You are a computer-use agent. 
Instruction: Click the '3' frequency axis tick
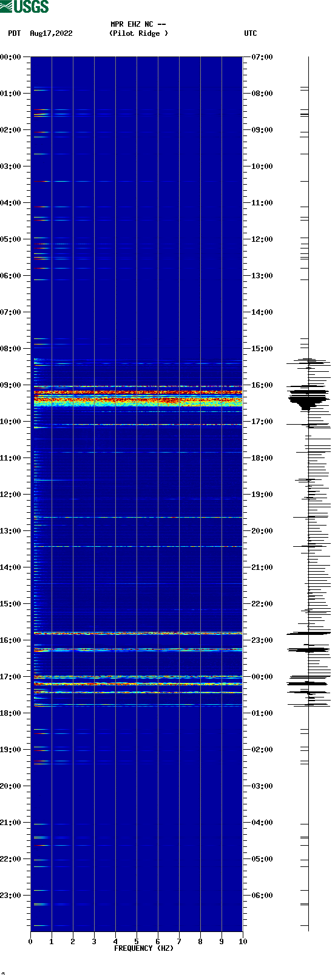point(94,942)
